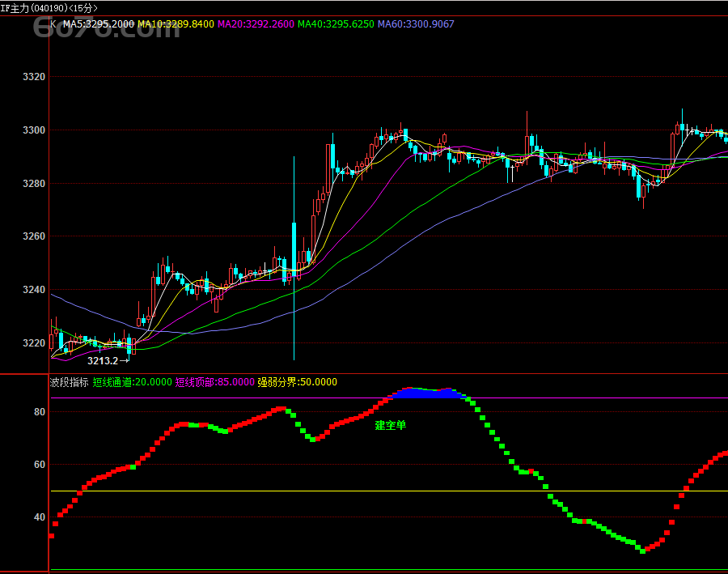Click the 短线通道:20.0000 label
This screenshot has width=728, height=574.
[x=133, y=382]
